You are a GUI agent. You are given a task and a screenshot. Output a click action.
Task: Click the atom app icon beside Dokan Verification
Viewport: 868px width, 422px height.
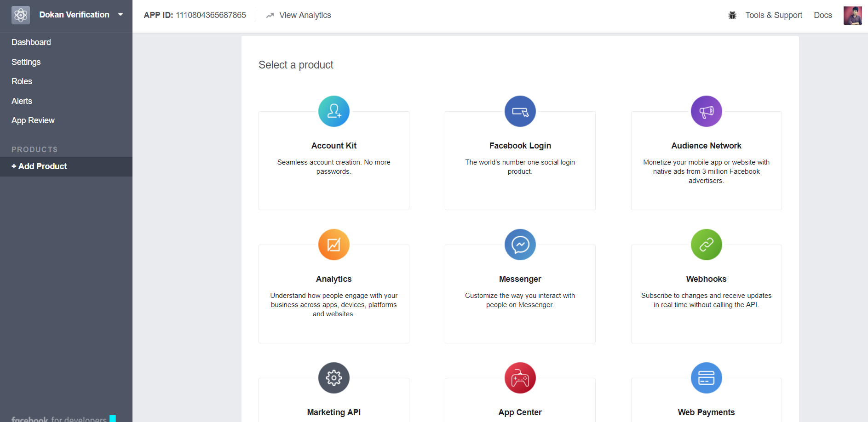coord(21,15)
